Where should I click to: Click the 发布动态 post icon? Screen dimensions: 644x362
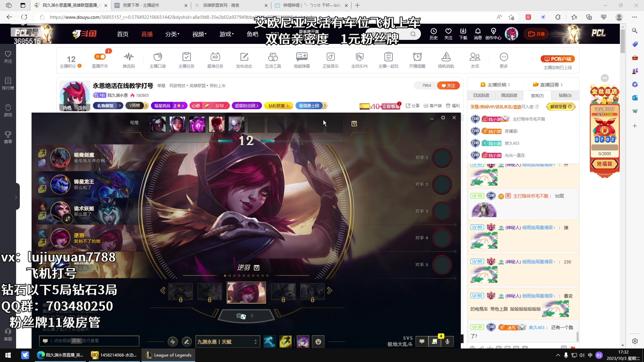[x=244, y=60]
